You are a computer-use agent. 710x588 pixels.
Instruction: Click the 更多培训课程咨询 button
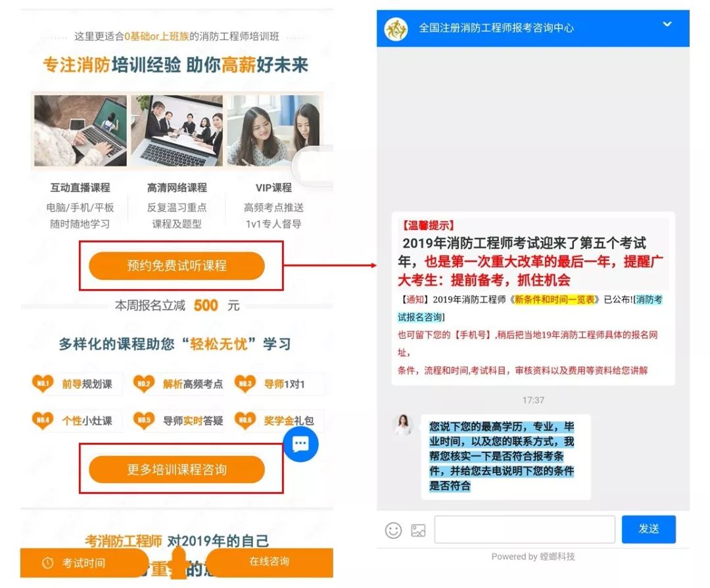177,469
